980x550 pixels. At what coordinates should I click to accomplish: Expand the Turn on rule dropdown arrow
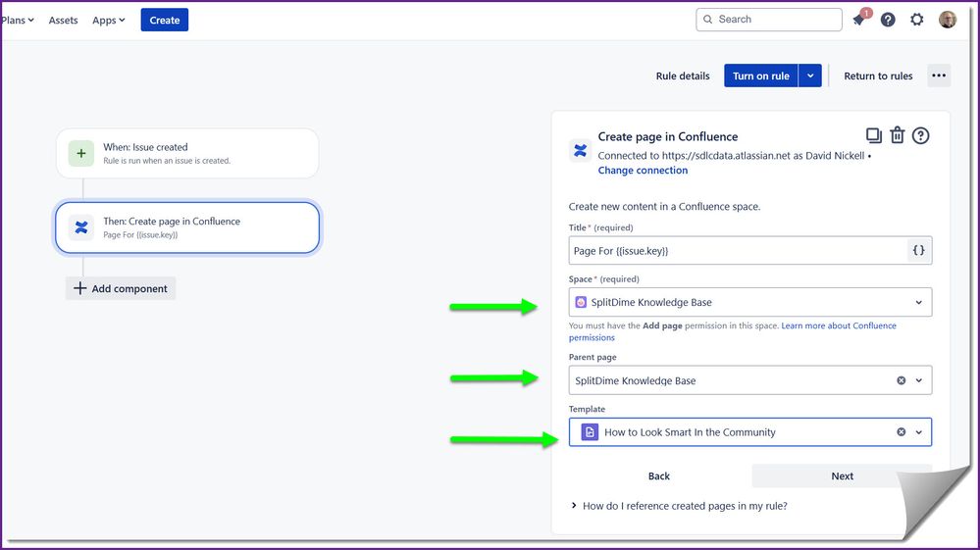[x=810, y=75]
